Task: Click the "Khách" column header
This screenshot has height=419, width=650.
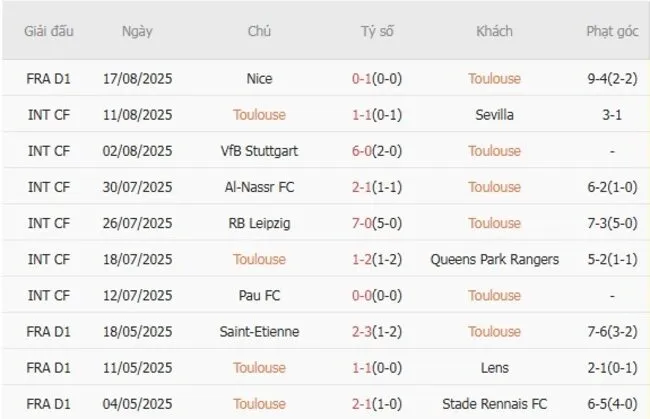Action: pyautogui.click(x=494, y=31)
